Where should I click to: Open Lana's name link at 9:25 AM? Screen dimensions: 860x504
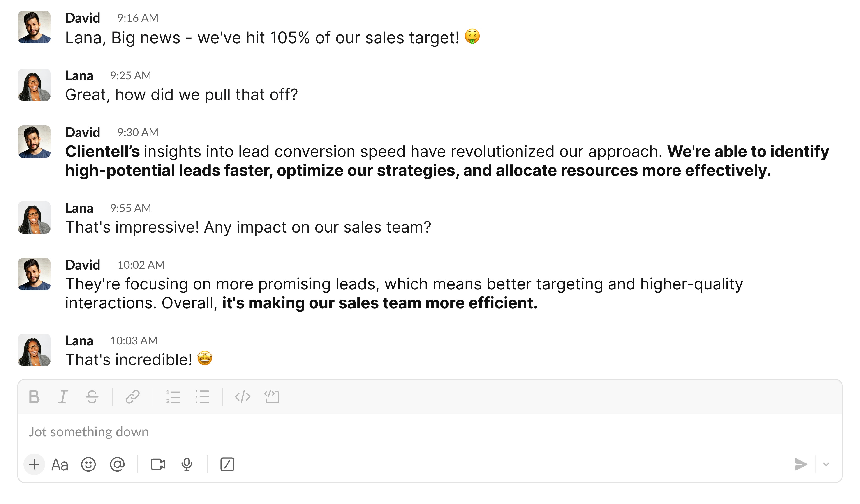click(x=79, y=76)
